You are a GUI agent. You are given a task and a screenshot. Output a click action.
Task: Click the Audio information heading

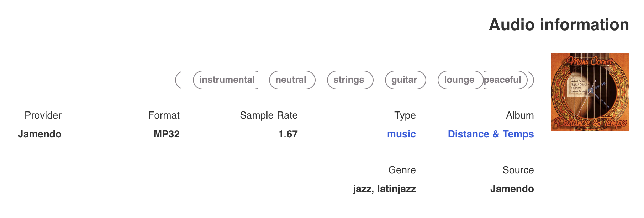point(559,25)
